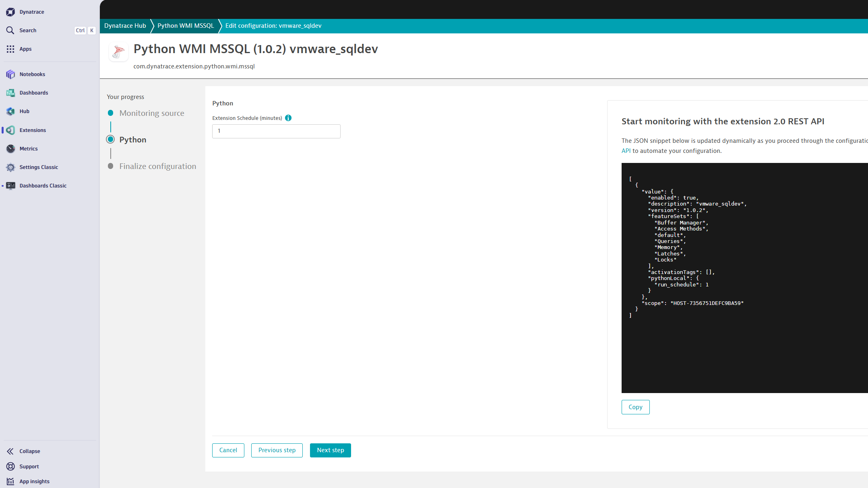
Task: Click Previous step button
Action: point(277,450)
